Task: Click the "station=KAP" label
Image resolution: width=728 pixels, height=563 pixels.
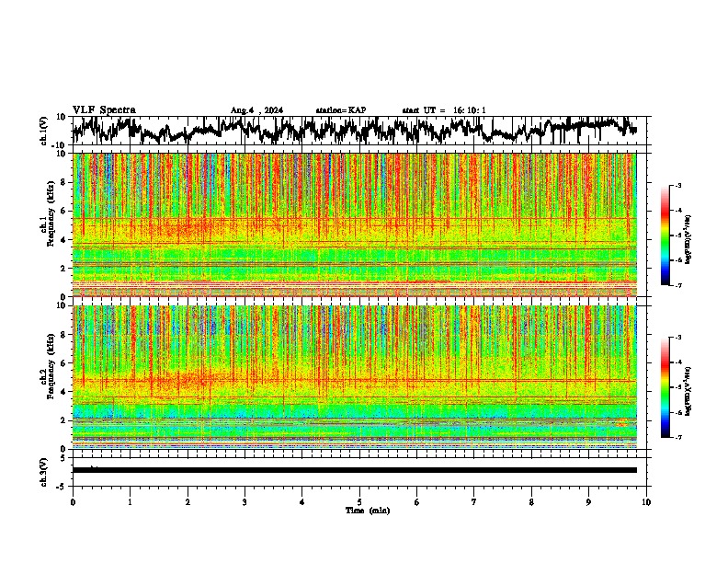Action: pyautogui.click(x=341, y=110)
